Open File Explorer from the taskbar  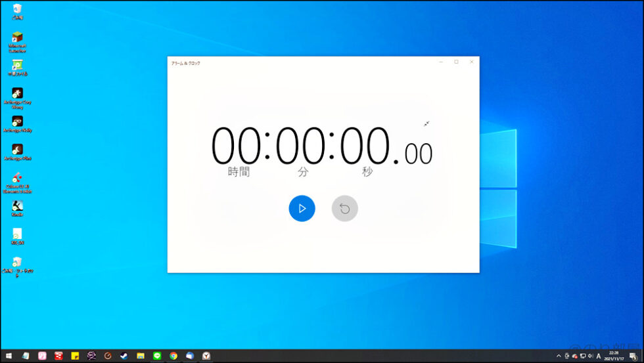point(141,356)
